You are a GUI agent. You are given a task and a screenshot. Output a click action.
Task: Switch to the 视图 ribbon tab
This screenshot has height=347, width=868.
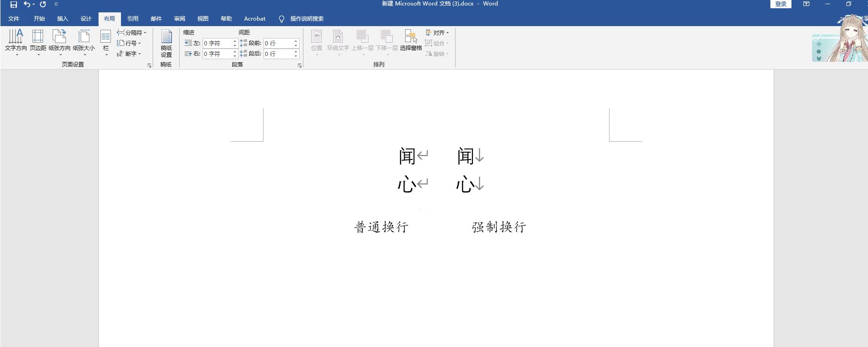click(x=203, y=19)
